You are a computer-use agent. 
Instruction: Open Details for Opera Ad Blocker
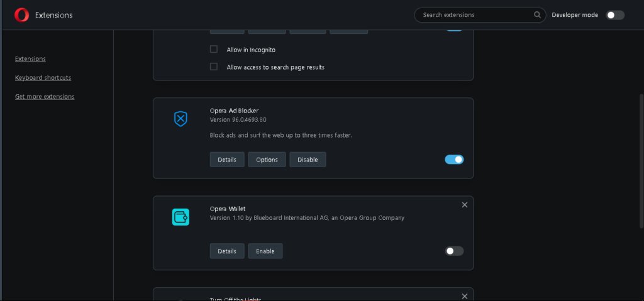[x=227, y=160]
